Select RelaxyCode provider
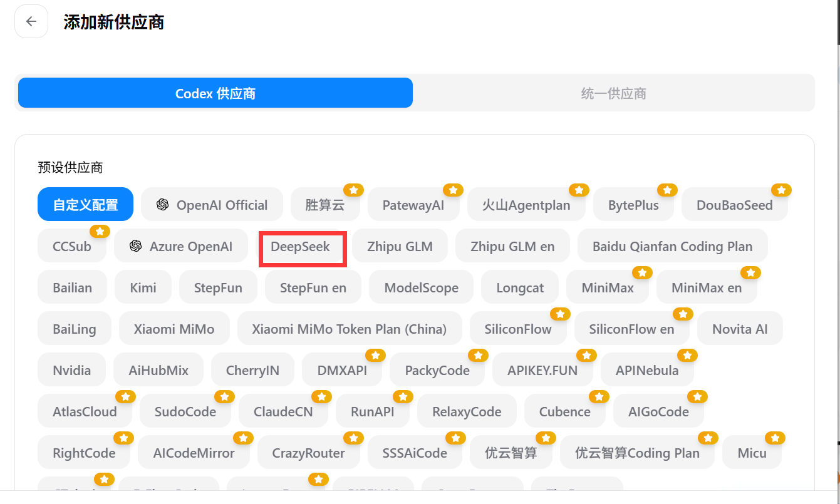 (x=467, y=411)
